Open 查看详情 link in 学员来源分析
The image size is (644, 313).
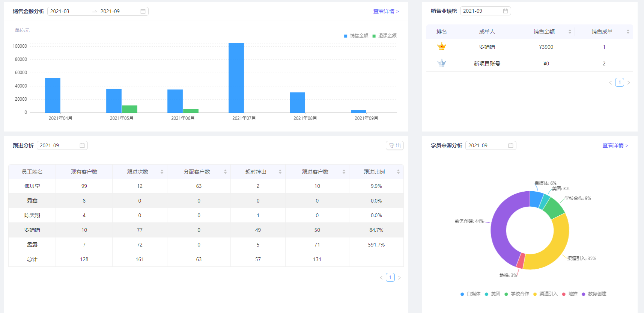(615, 145)
